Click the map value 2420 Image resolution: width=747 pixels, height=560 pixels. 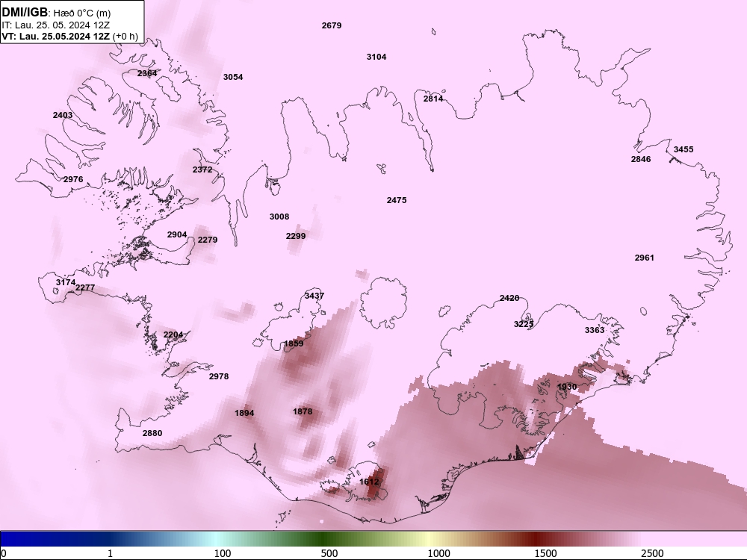pos(509,298)
